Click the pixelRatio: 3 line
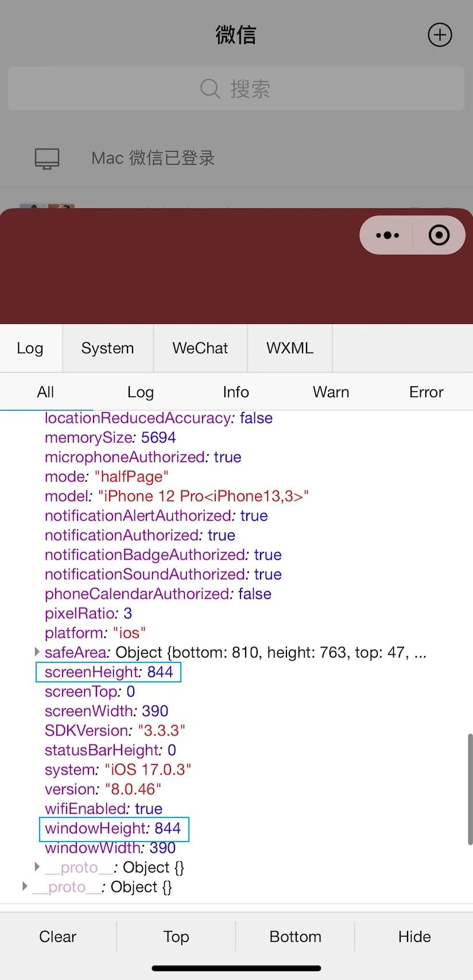This screenshot has height=980, width=473. pyautogui.click(x=88, y=614)
